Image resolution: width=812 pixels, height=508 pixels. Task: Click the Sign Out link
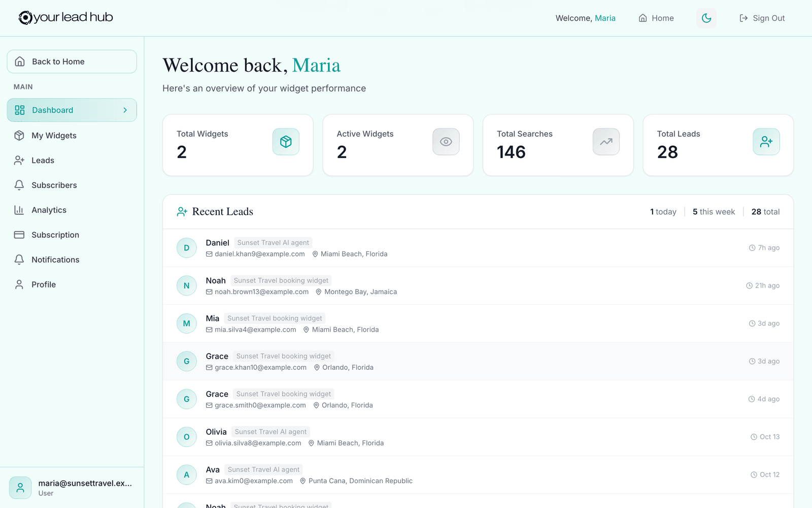[x=762, y=18]
